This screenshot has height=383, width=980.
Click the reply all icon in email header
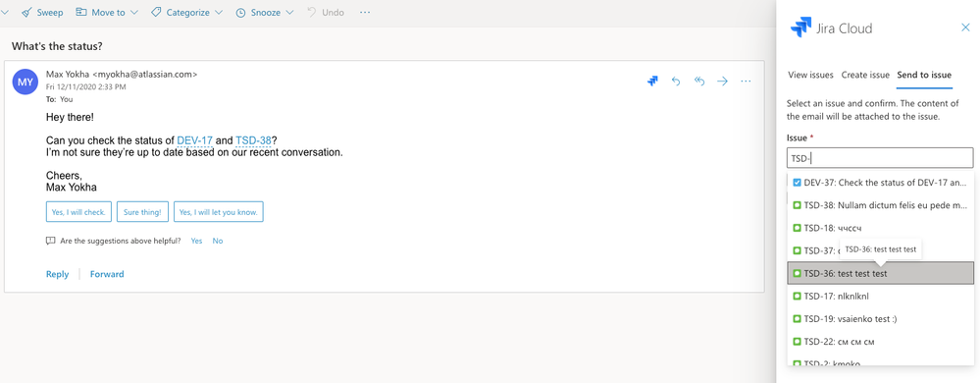[699, 81]
